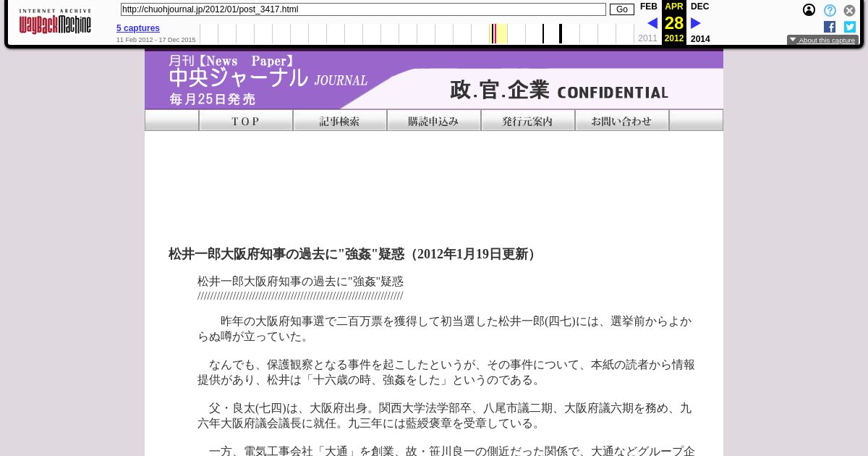Open the TOP navigation tab
The width and height of the screenshot is (868, 456).
(246, 120)
